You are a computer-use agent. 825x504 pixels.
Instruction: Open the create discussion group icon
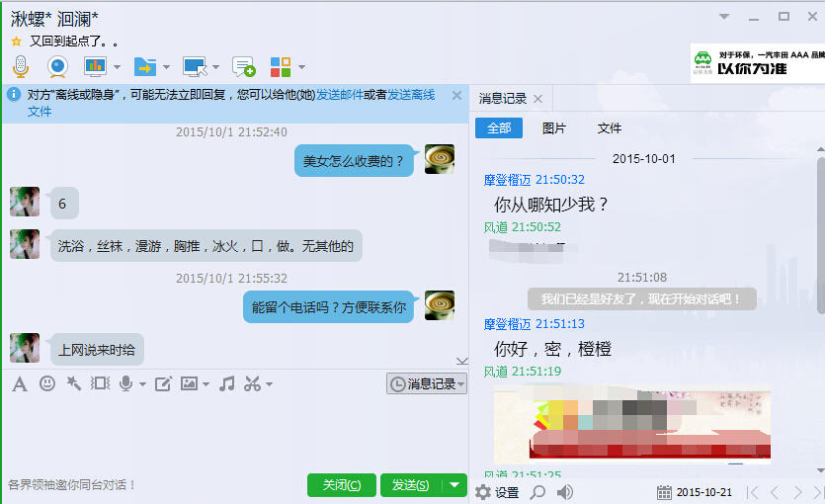pyautogui.click(x=244, y=67)
